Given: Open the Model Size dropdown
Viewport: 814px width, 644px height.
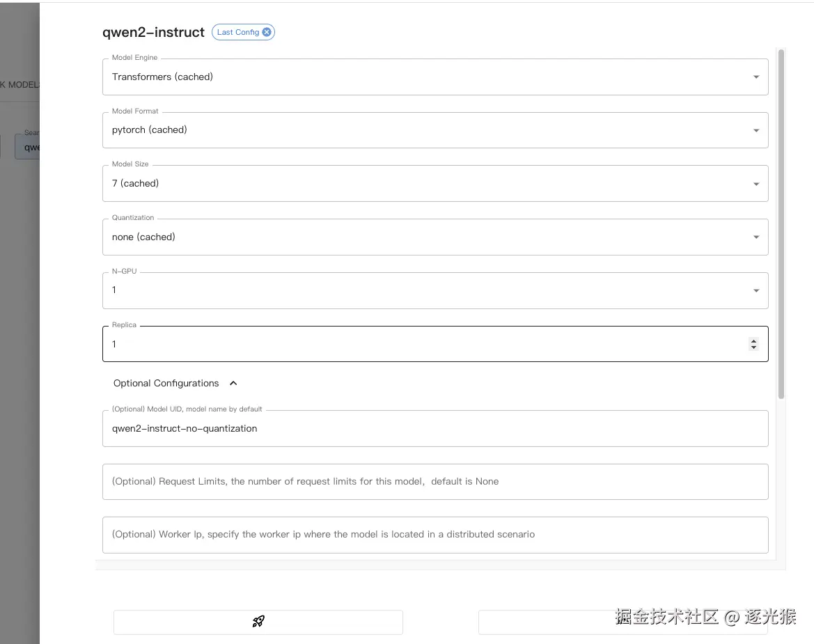Looking at the screenshot, I should [x=435, y=184].
